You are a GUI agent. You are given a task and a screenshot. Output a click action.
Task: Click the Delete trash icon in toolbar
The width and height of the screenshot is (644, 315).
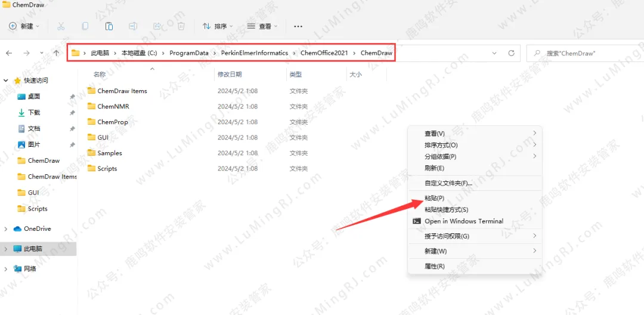[181, 26]
